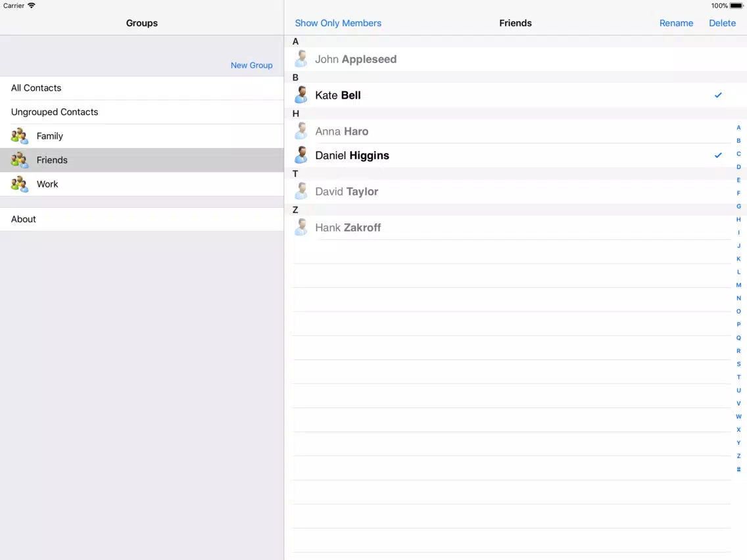Click Hank Zakroff's avatar icon
Screen dimensions: 747x560
tap(301, 227)
